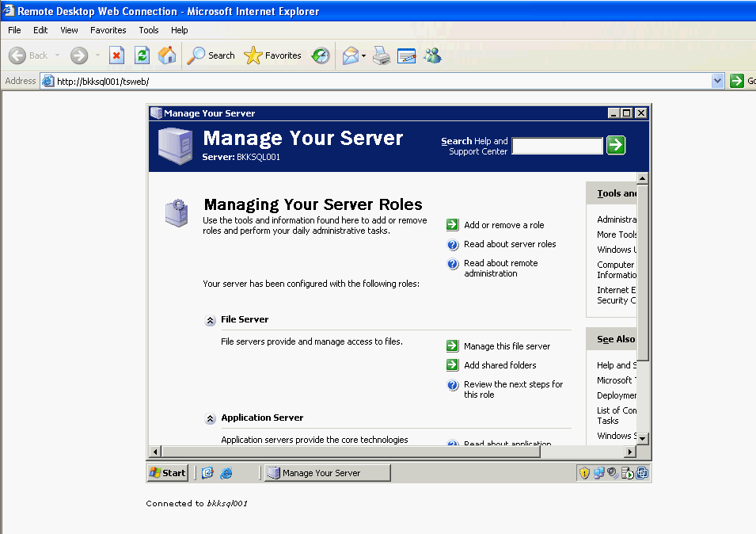The image size is (756, 534).
Task: Open the Messenger people icon
Action: click(432, 55)
